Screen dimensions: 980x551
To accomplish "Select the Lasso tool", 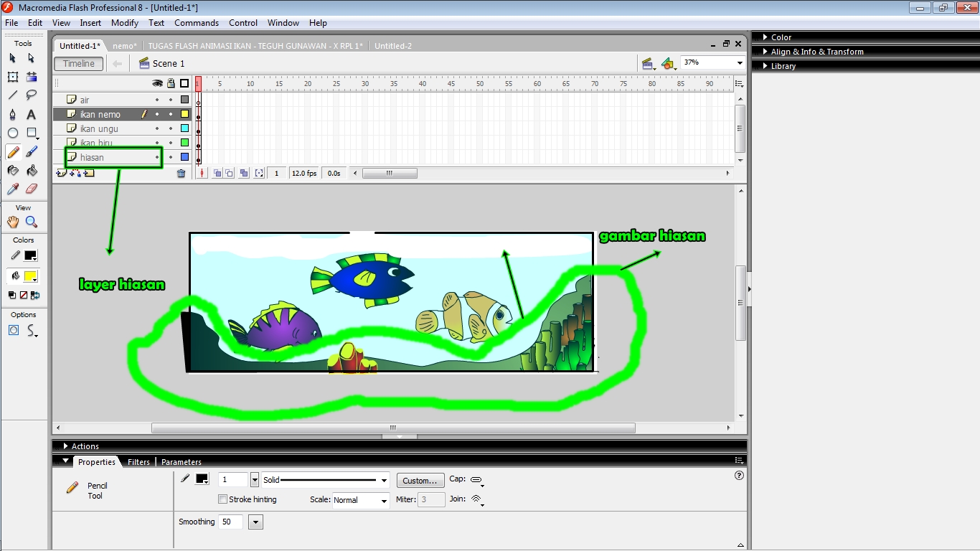I will (32, 95).
